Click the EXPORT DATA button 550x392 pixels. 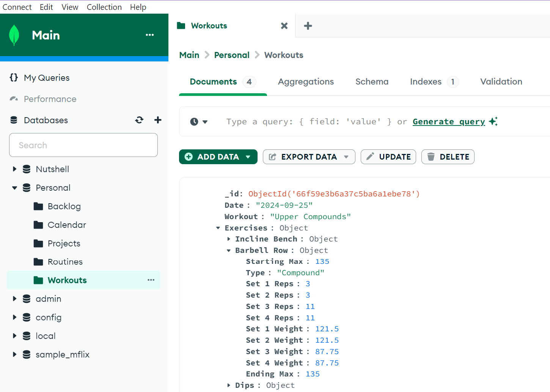click(x=309, y=157)
